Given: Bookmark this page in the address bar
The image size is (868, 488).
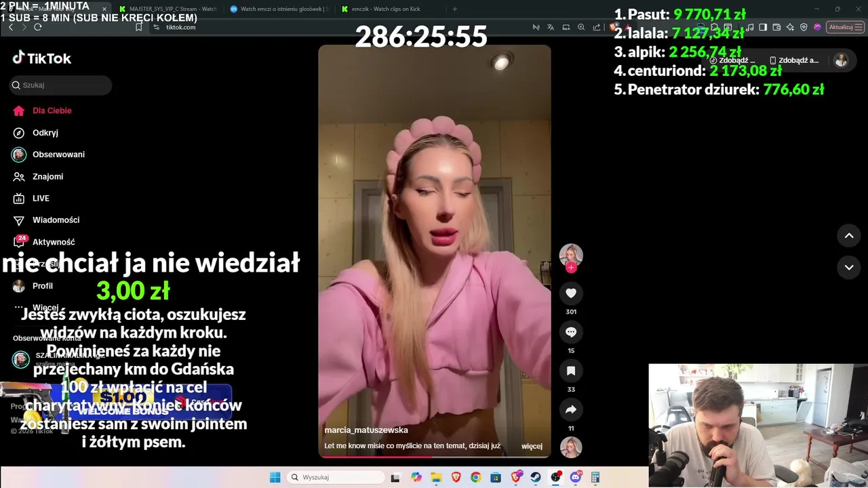Looking at the screenshot, I should pos(139,27).
